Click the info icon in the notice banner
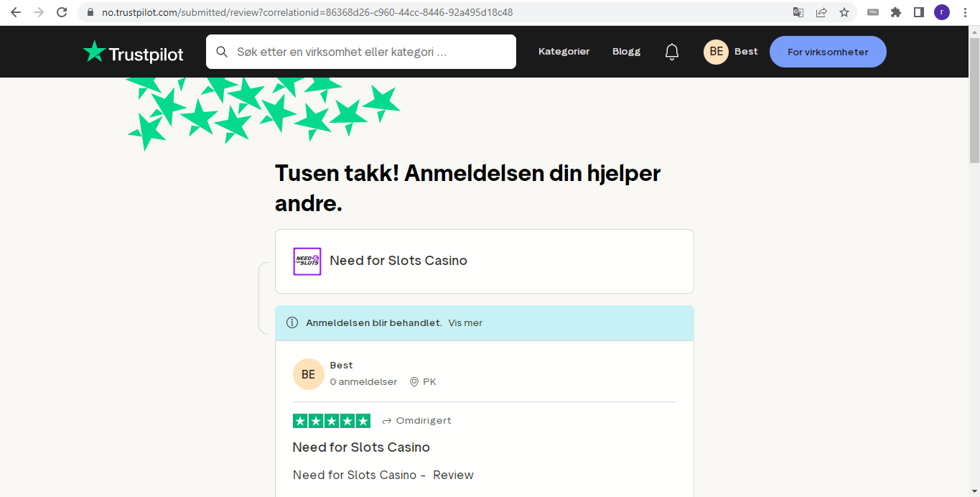The image size is (980, 497). (292, 323)
